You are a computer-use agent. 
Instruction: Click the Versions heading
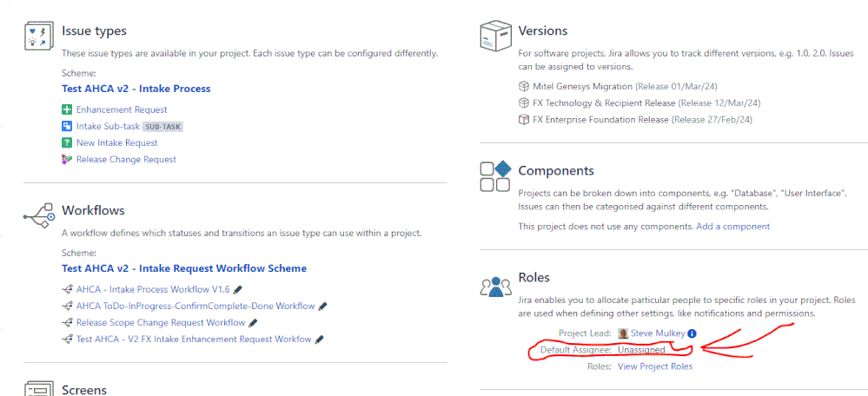coord(543,30)
